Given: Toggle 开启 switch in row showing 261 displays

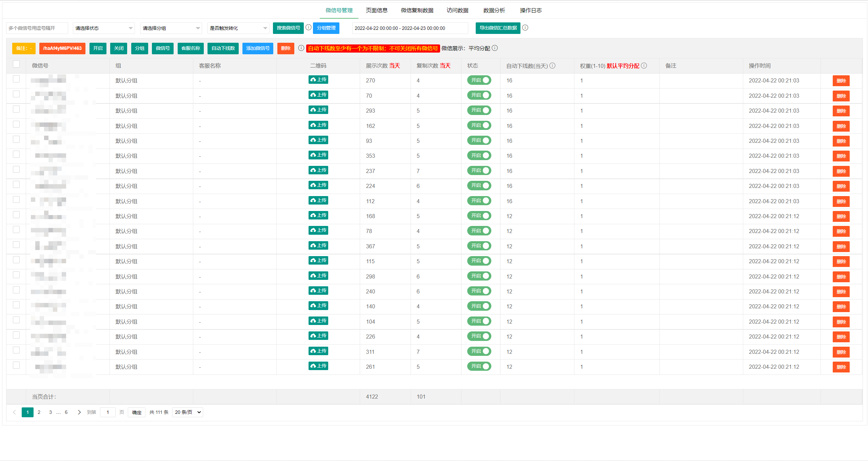Looking at the screenshot, I should (479, 366).
